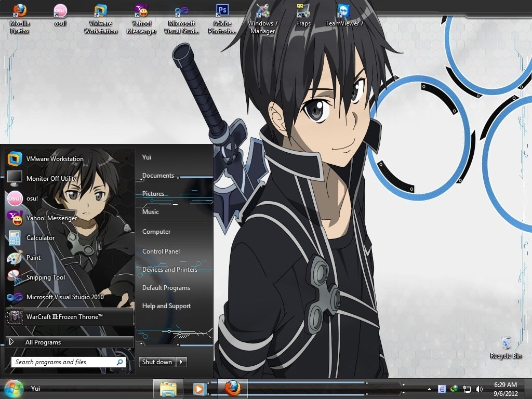Open Windows 7 Manager desktop shortcut

[x=262, y=19]
